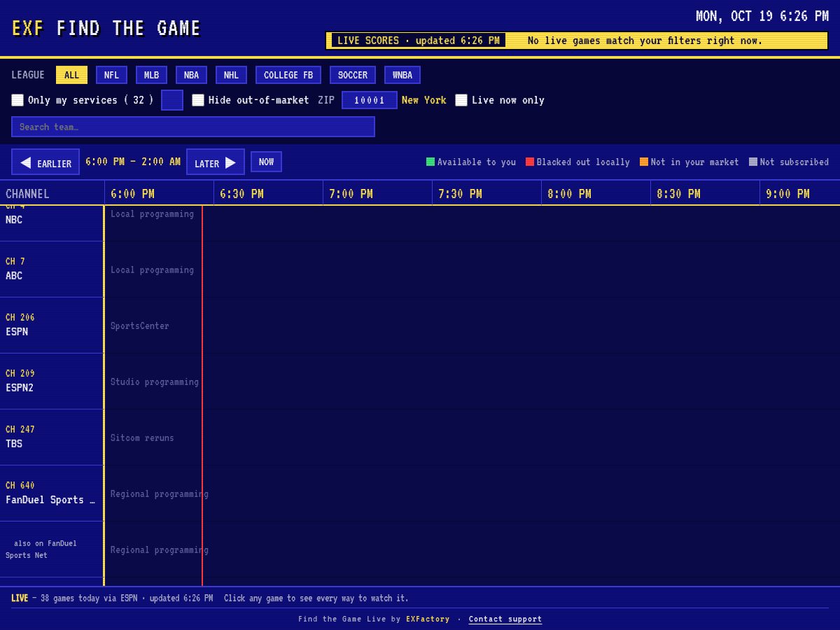Filter games by WNBA

(402, 75)
